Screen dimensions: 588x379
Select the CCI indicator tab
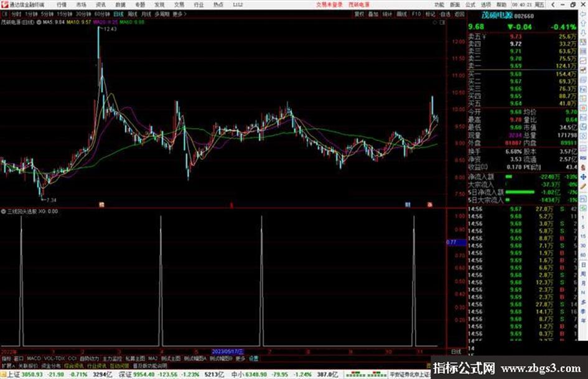tap(72, 358)
